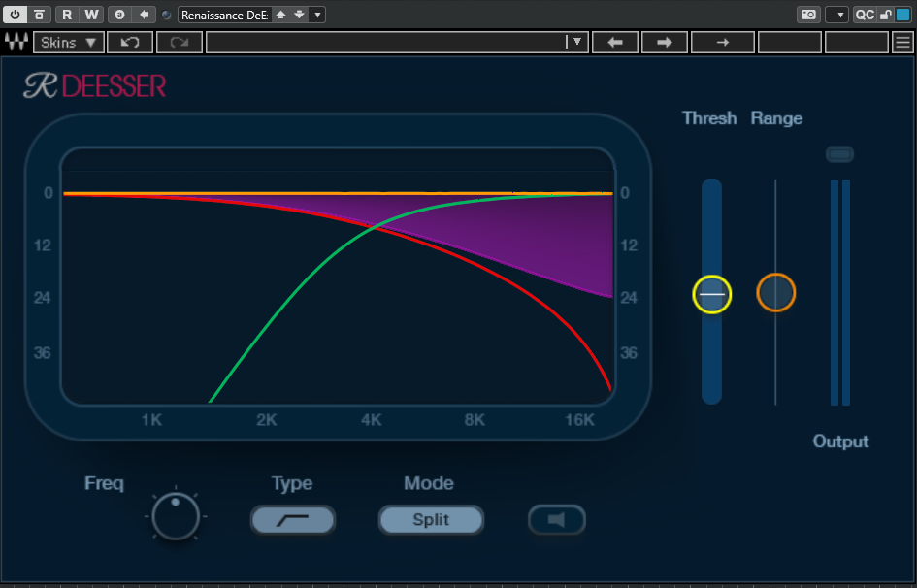Click the Freq knob

coord(176,516)
